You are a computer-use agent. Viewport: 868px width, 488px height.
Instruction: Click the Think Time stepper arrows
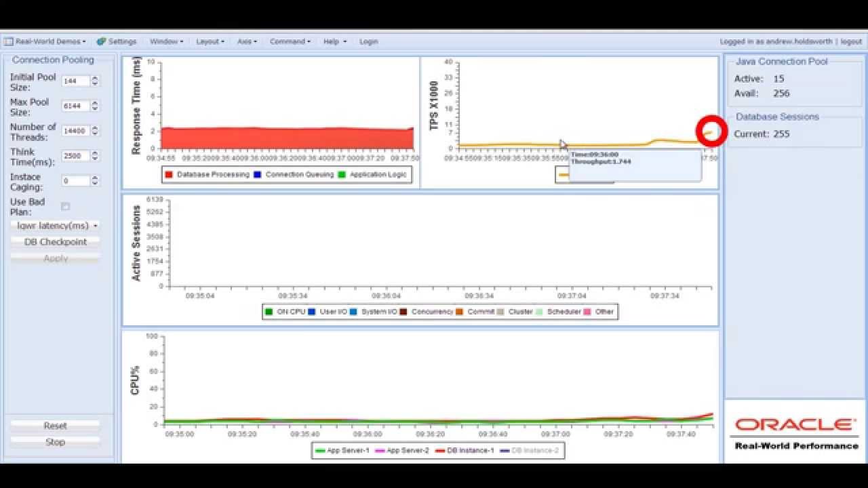(95, 156)
